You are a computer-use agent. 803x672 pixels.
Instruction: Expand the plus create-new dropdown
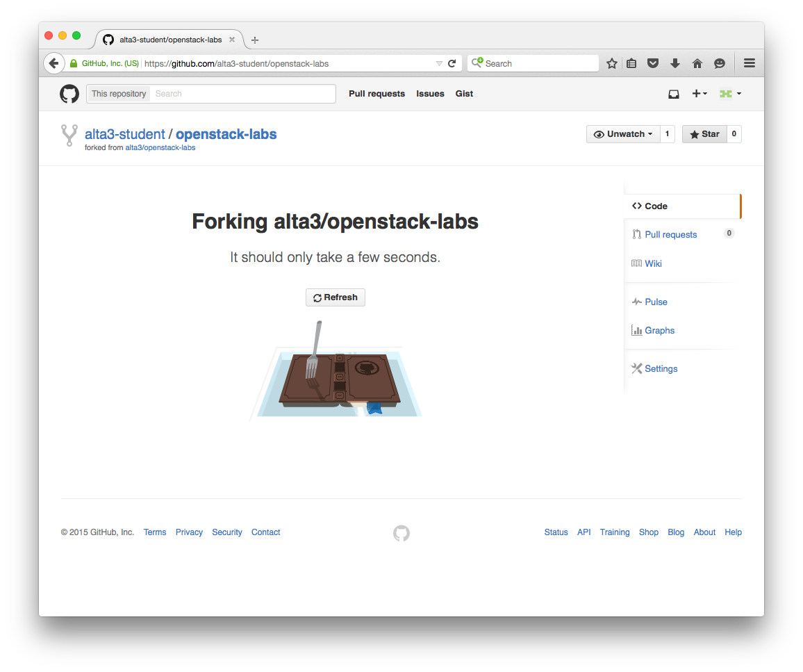[x=699, y=94]
